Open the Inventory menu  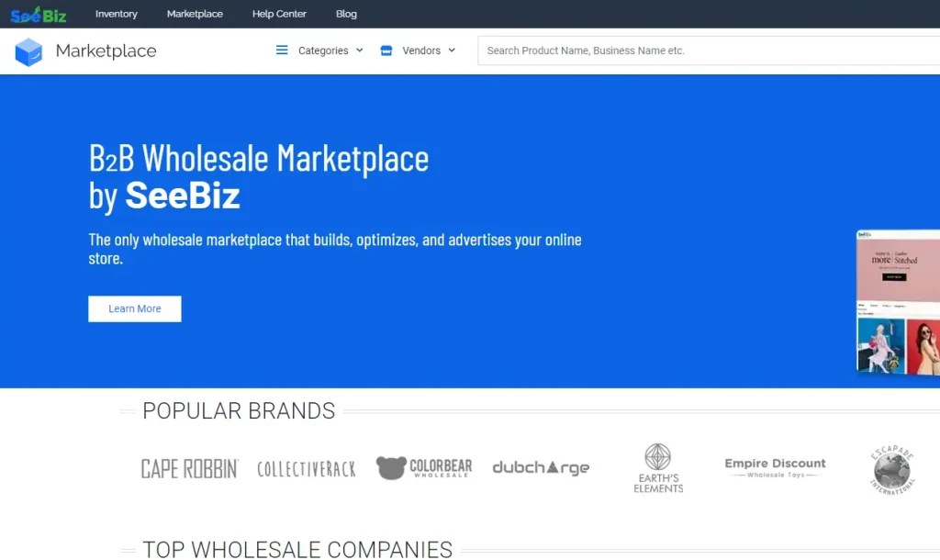click(116, 14)
